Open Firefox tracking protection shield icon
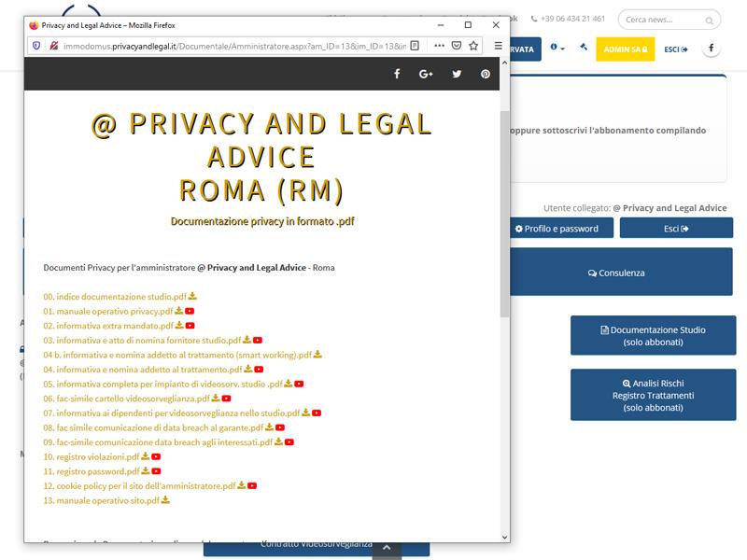Image resolution: width=747 pixels, height=560 pixels. 36,46
